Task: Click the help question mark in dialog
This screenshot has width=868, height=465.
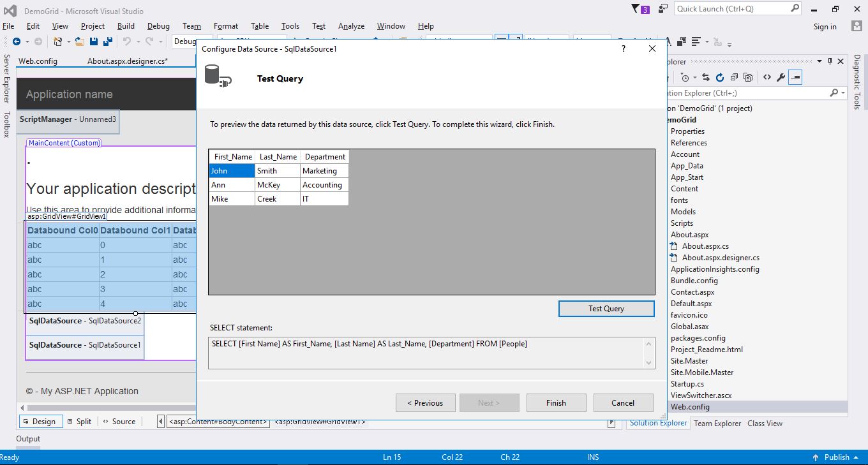Action: pyautogui.click(x=624, y=48)
